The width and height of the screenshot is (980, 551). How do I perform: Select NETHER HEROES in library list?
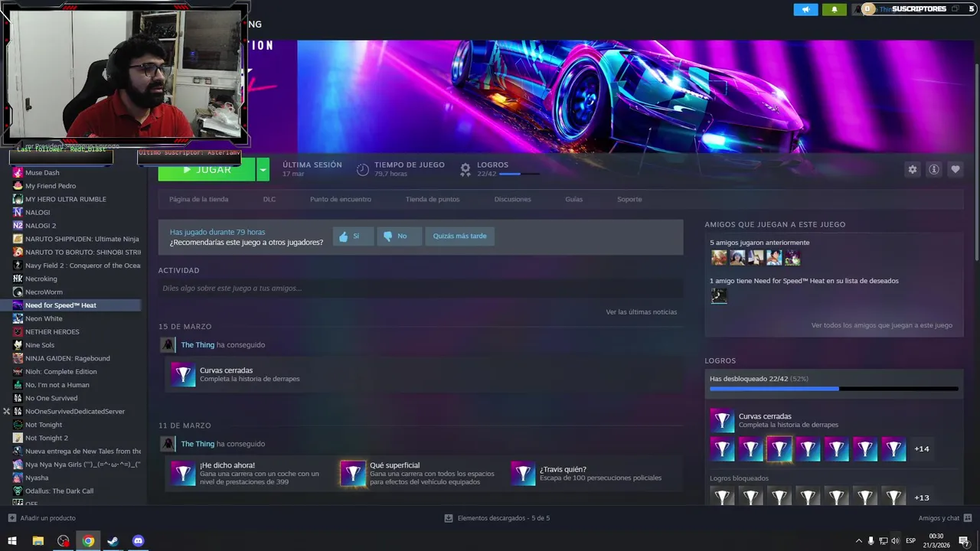click(52, 332)
